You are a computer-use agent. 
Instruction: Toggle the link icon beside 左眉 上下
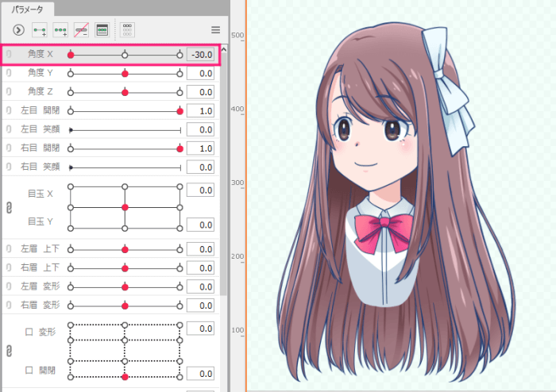coord(9,249)
